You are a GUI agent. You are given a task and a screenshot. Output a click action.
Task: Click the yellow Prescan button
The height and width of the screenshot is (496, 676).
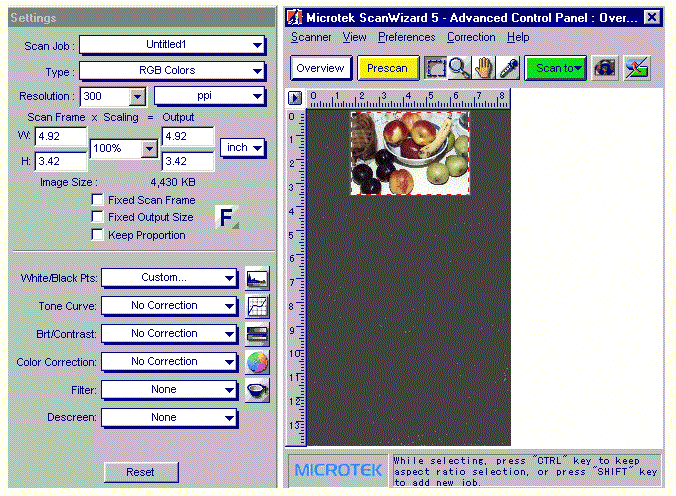(x=388, y=68)
